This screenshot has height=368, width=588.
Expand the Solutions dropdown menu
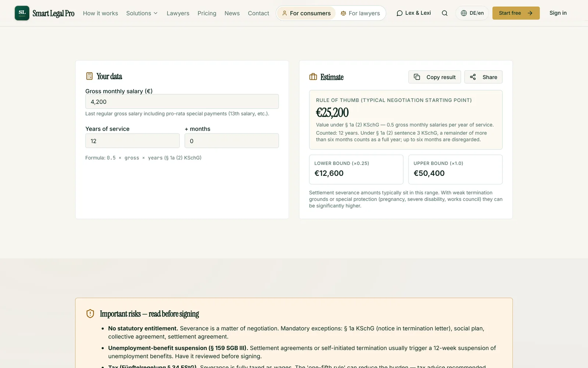point(142,13)
